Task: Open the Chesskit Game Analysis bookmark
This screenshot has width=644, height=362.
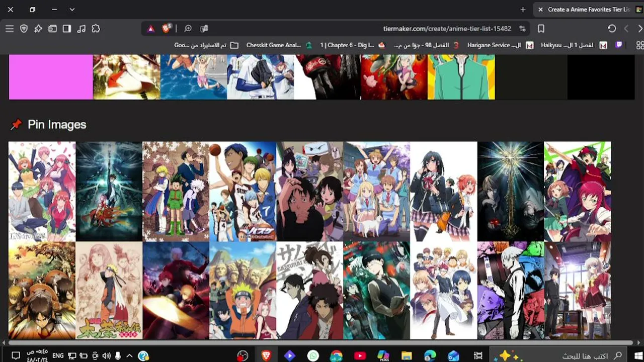Action: [278, 45]
